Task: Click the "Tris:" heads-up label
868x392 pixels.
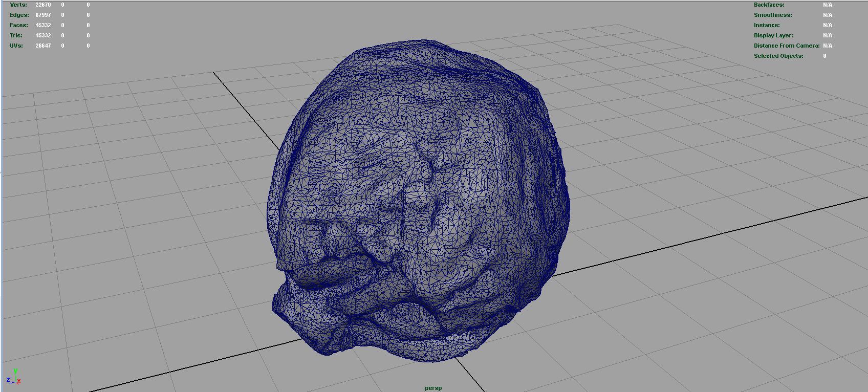Action: point(16,35)
